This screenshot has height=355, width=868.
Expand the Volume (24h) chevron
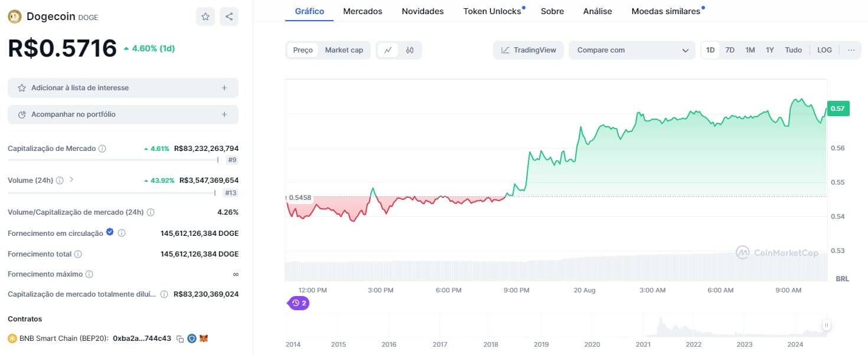[x=71, y=179]
